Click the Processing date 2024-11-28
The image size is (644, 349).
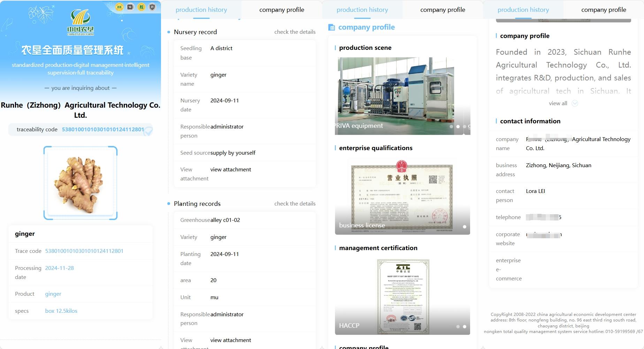[59, 268]
